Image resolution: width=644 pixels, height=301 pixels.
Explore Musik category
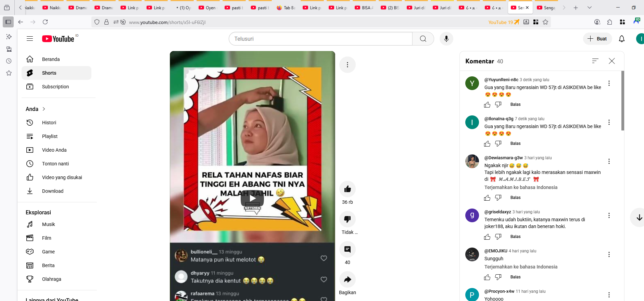pyautogui.click(x=56, y=224)
